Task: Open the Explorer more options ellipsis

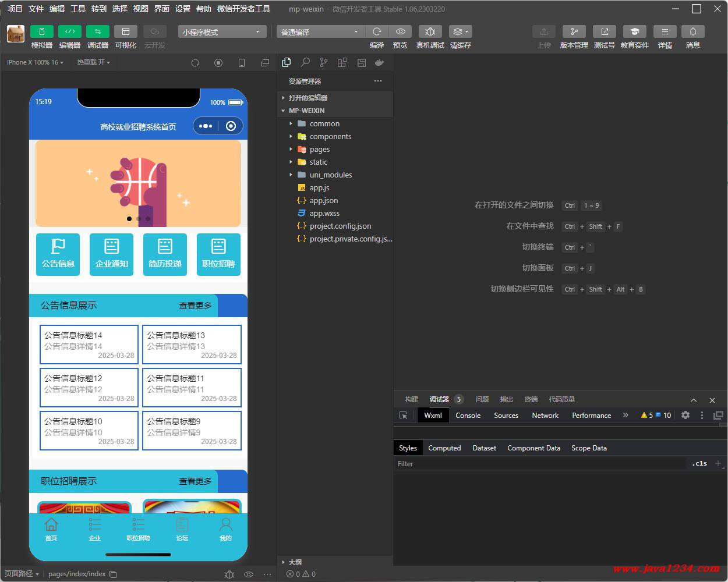Action: tap(378, 81)
